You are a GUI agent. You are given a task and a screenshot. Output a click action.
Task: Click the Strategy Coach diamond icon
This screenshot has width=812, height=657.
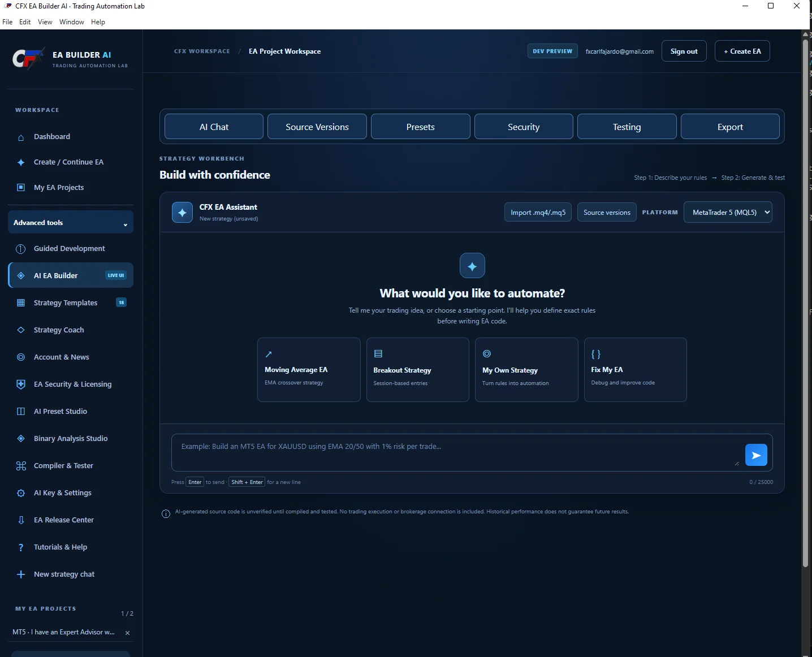click(21, 330)
